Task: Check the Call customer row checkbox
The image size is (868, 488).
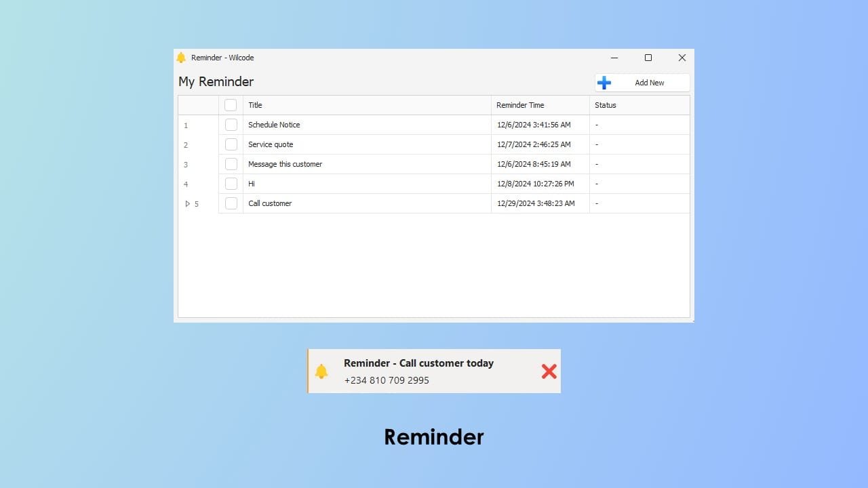Action: [231, 203]
